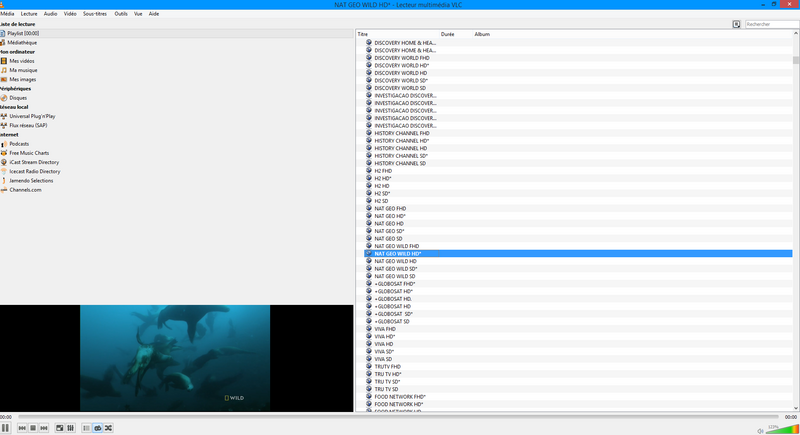Select DISCOVERY WORLD SD channel
Viewport: 800px width, 435px height.
point(400,88)
